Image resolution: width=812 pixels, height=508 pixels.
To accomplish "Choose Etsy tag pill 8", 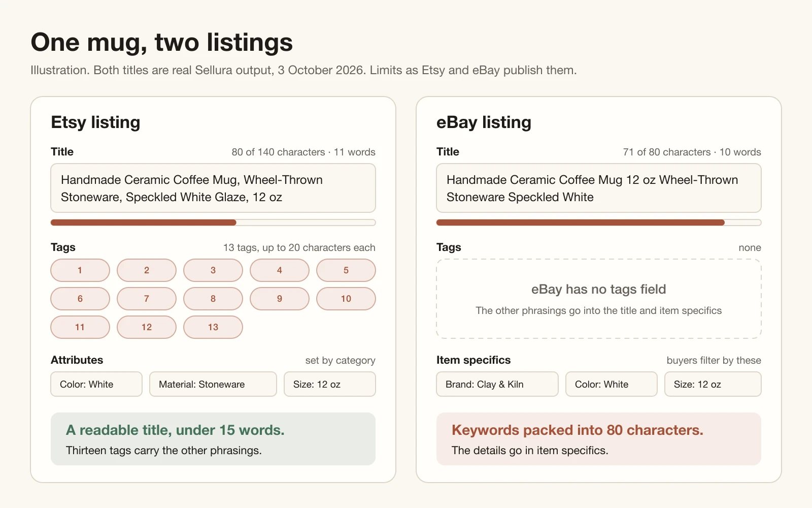I will (213, 299).
